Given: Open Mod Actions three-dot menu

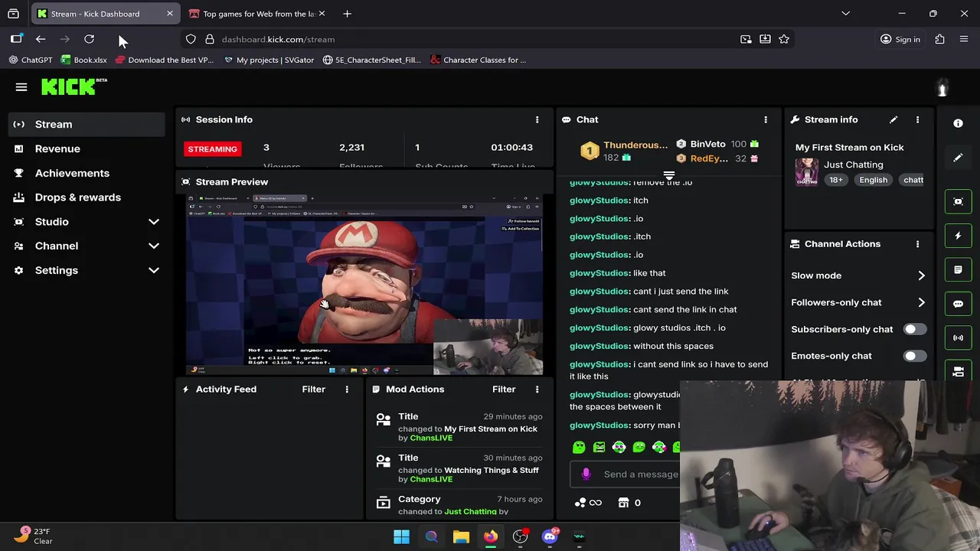Looking at the screenshot, I should [537, 389].
